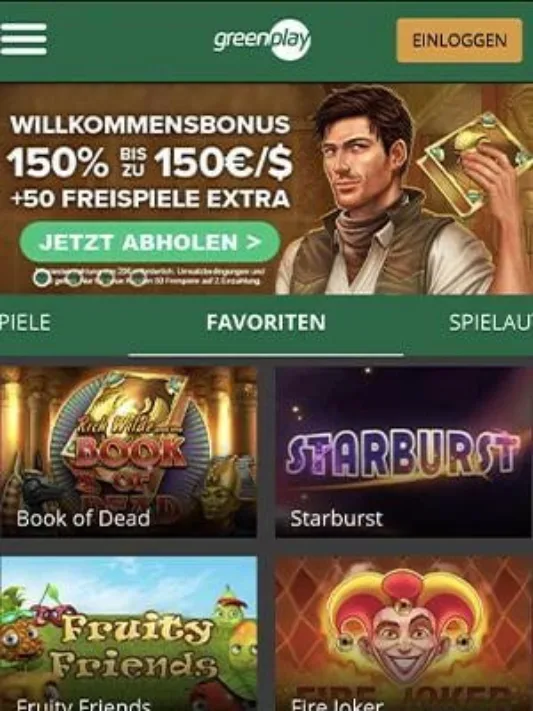Open the Starburst game thumbnail
533x711 pixels.
coord(404,453)
